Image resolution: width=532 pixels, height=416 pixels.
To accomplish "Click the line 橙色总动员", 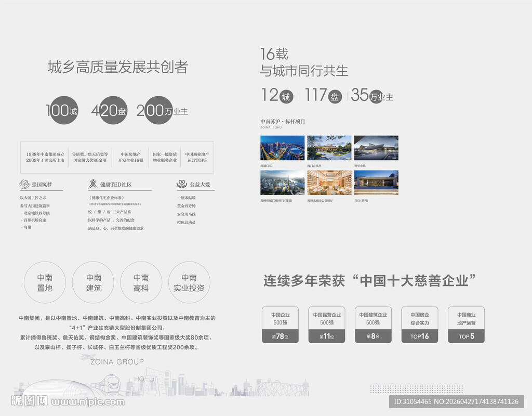I will (x=187, y=223).
